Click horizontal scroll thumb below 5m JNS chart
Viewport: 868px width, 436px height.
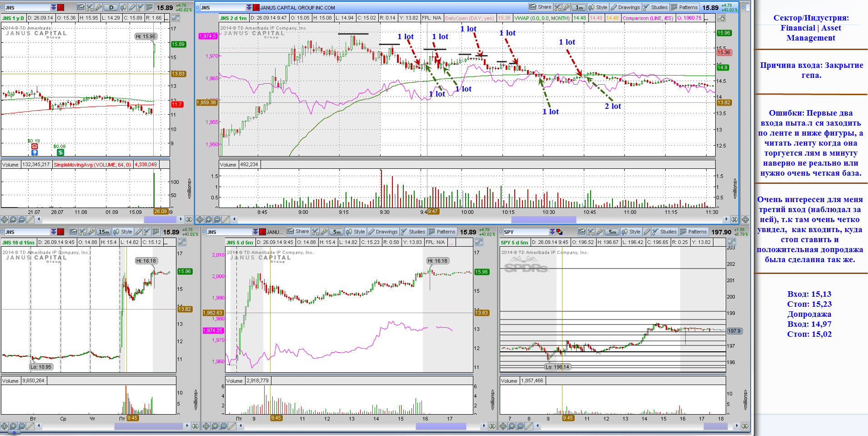point(441,426)
